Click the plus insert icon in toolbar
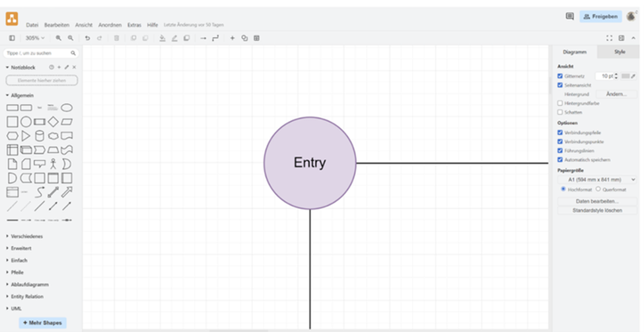The width and height of the screenshot is (644, 332). click(233, 38)
